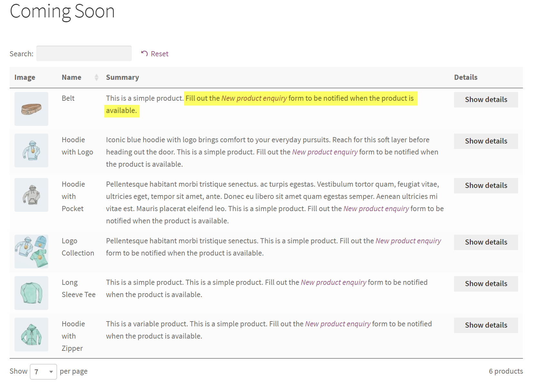Screen dimensions: 539x392
Task: Open the Logo Collection thumbnail
Action: 31,252
